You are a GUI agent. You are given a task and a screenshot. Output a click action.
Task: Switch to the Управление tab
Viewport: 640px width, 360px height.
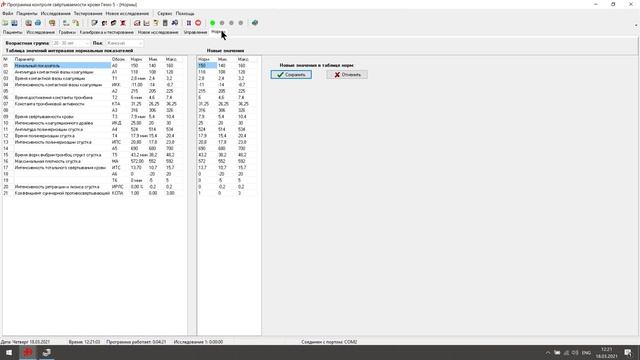195,32
